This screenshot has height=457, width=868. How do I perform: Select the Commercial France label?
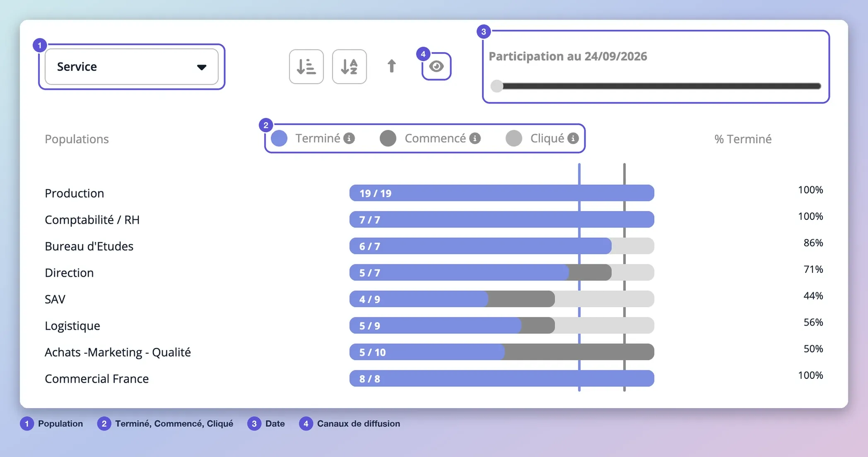coord(97,378)
